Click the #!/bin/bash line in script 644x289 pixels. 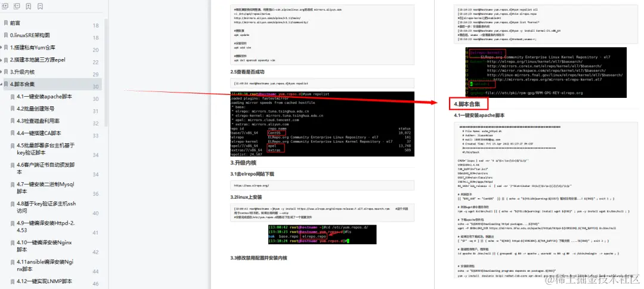tap(469, 152)
